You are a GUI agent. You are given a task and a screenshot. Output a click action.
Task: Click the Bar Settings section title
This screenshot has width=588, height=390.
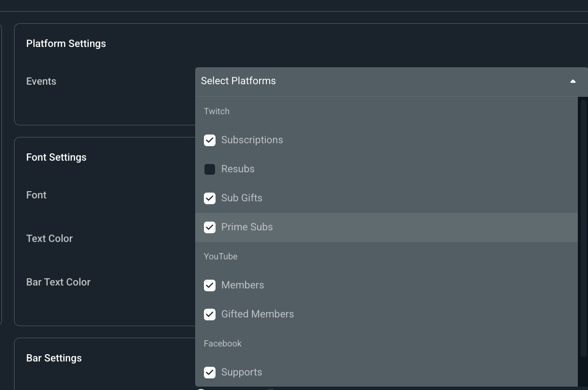coord(54,358)
